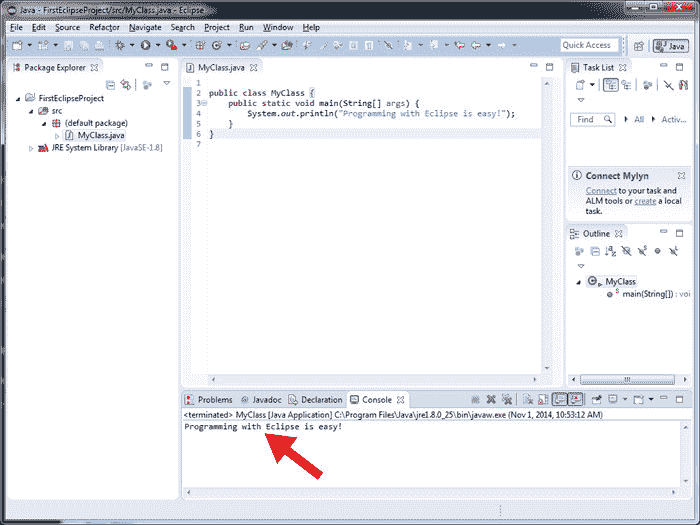Open the dropdown arrow next to Run icon
Screen dimensions: 700x525
pos(158,45)
